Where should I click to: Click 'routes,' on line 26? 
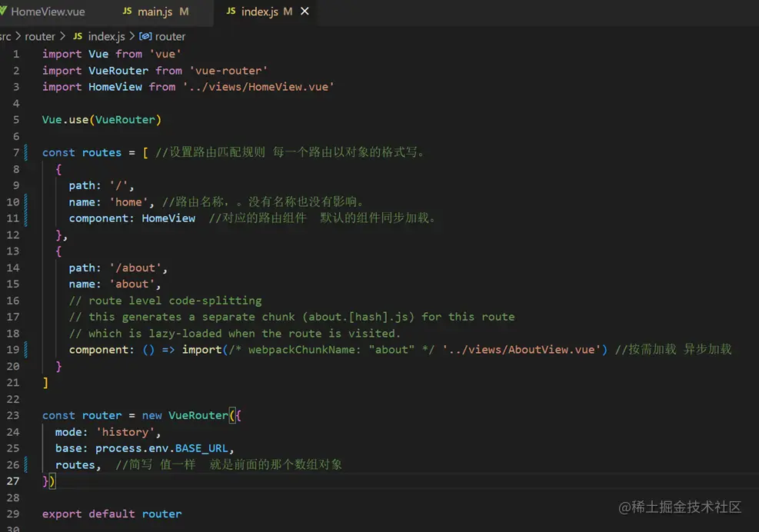pyautogui.click(x=78, y=464)
